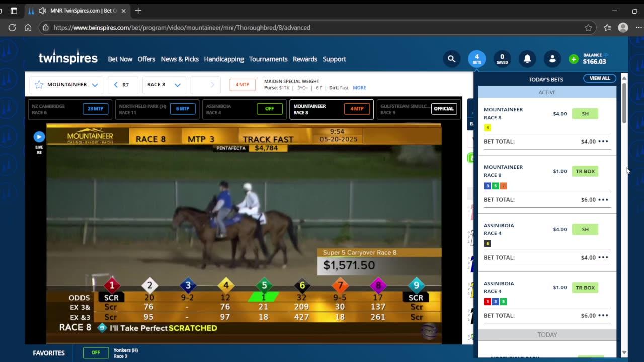Go to browser home page
Viewport: 644px width, 362px height.
(x=28, y=28)
